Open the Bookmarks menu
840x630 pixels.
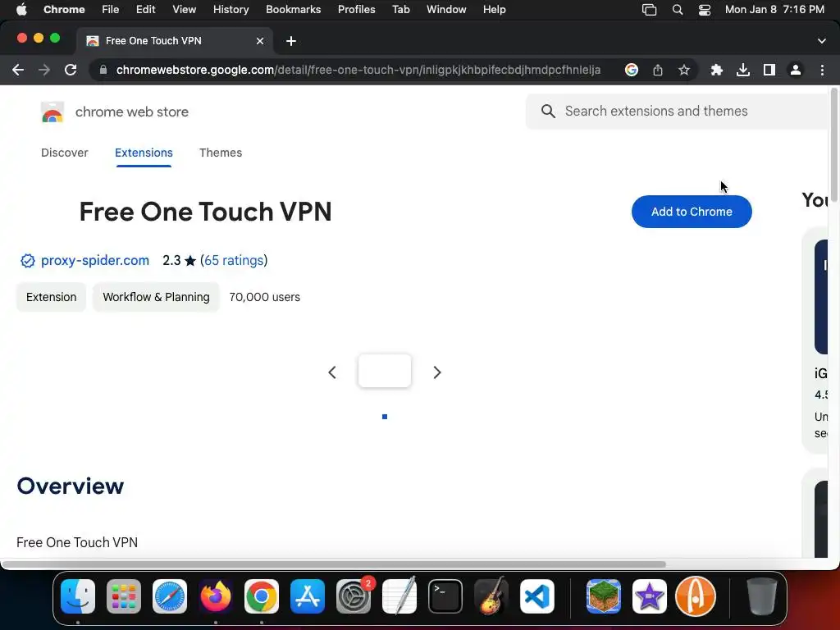click(x=293, y=10)
